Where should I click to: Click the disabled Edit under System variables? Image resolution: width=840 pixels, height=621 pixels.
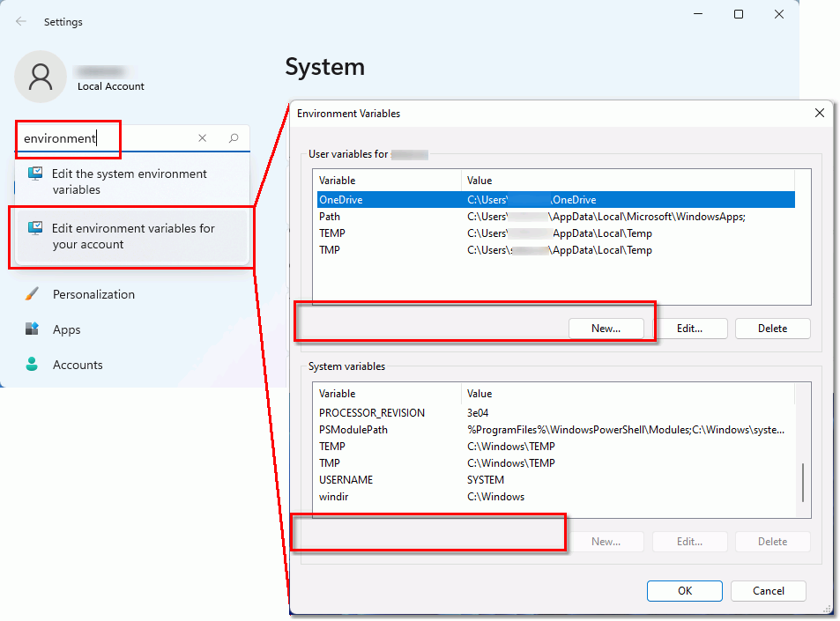pos(689,541)
